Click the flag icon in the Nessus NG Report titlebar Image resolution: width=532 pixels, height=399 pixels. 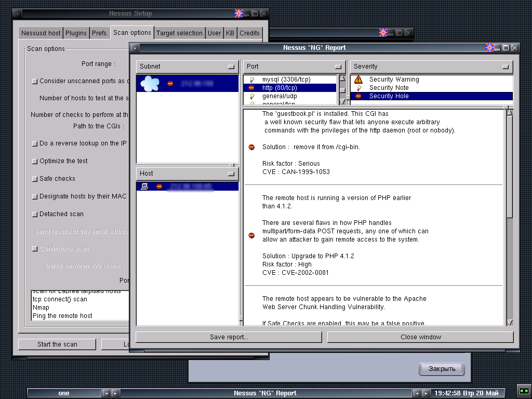[x=489, y=48]
